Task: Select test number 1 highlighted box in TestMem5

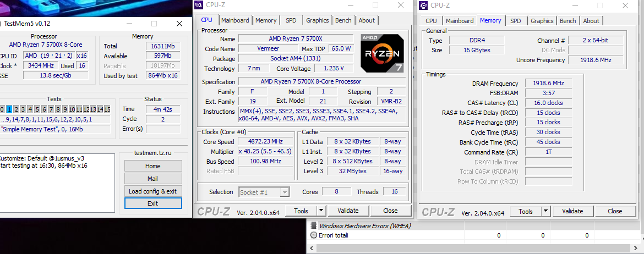Action: pos(9,109)
